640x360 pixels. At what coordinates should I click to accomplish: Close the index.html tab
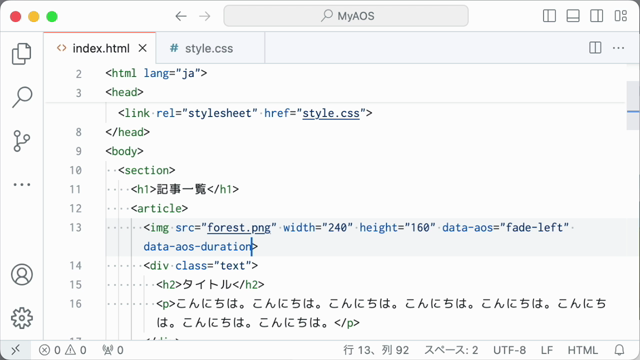point(142,48)
